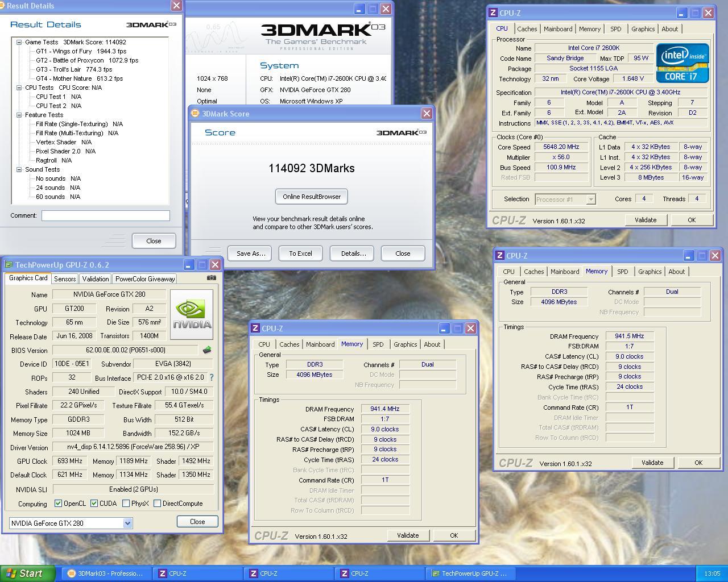Viewport: 728px width, 582px height.
Task: Open SPD tab in top CPU-Z window
Action: tap(615, 29)
